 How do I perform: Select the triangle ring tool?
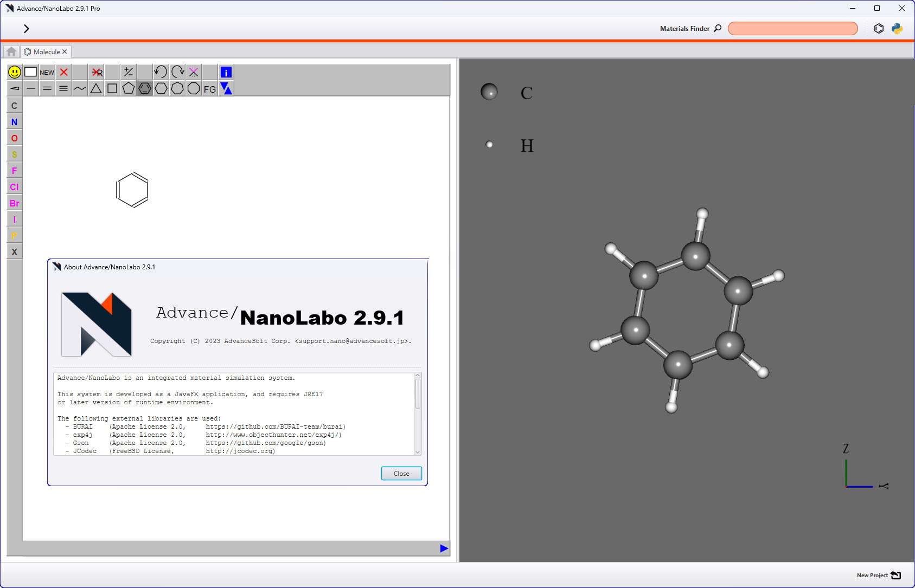tap(95, 88)
